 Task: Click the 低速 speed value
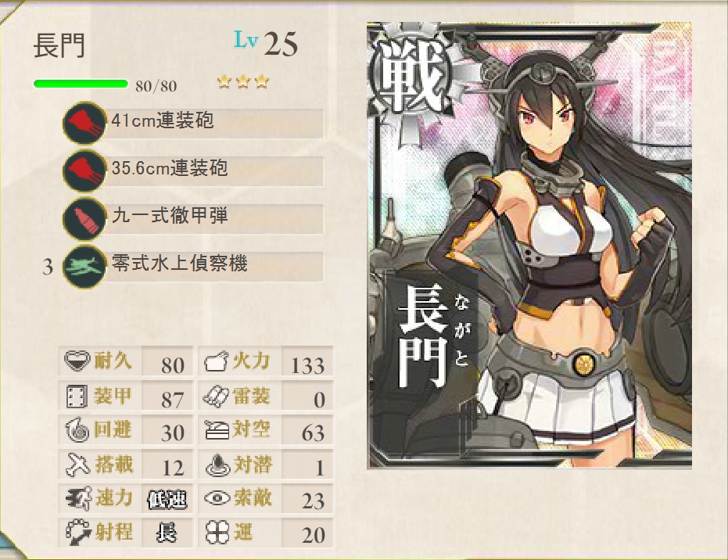167,499
